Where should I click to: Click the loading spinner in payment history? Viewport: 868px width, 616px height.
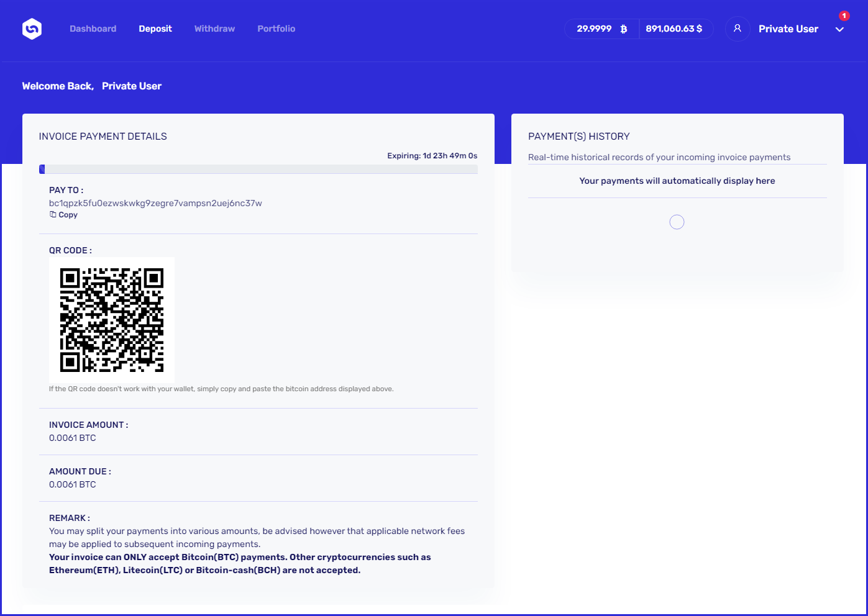point(677,222)
